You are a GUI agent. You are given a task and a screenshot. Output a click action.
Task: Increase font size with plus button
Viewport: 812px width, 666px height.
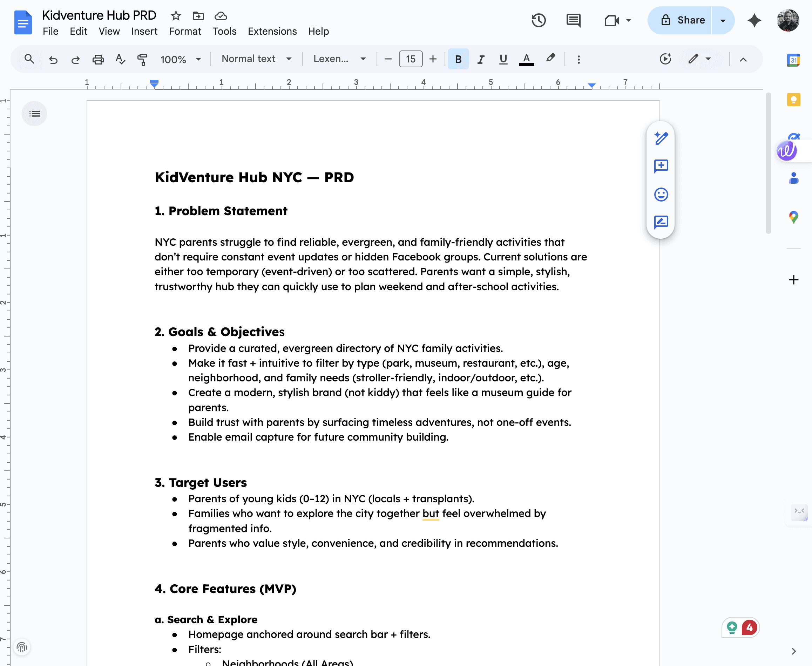433,59
